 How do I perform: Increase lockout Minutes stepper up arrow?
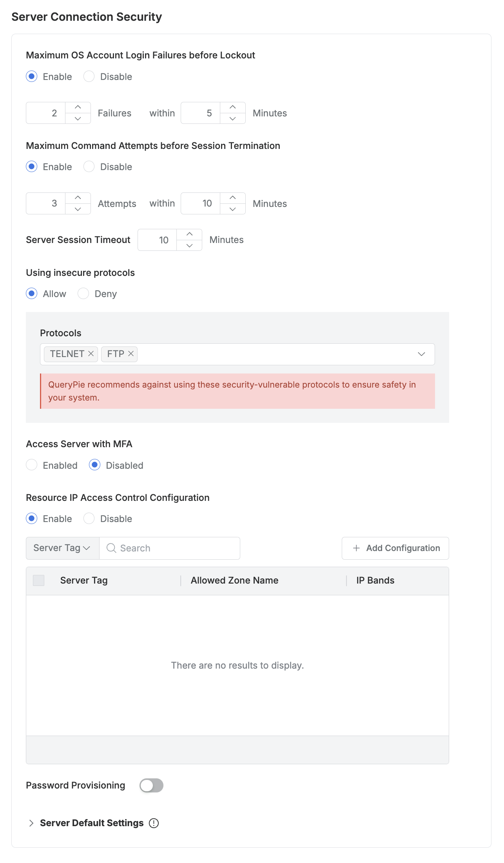pos(232,107)
